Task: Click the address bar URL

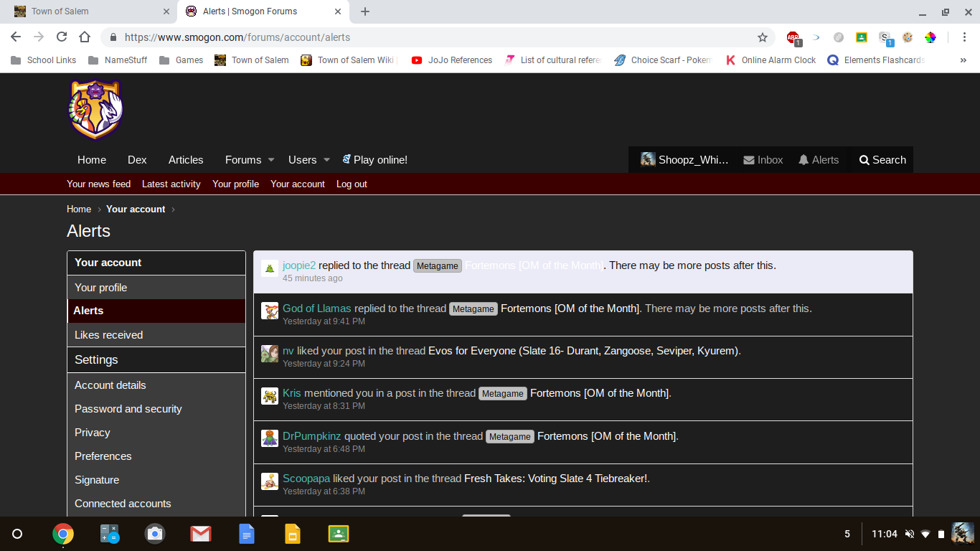Action: pyautogui.click(x=237, y=37)
